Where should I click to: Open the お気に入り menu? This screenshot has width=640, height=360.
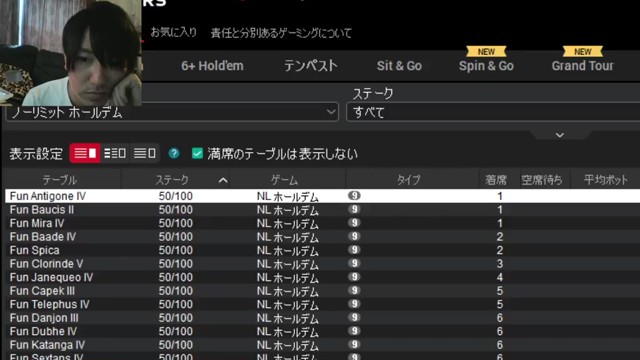[174, 33]
